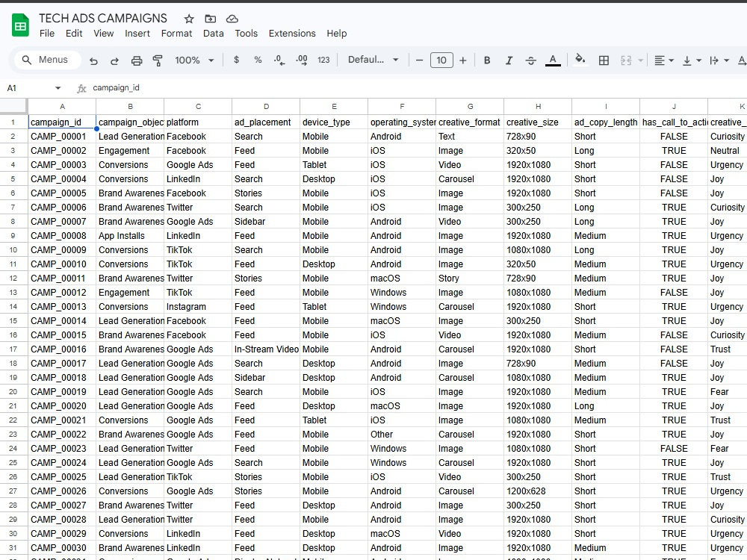747x560 pixels.
Task: Select row 10 header
Action: click(x=13, y=250)
